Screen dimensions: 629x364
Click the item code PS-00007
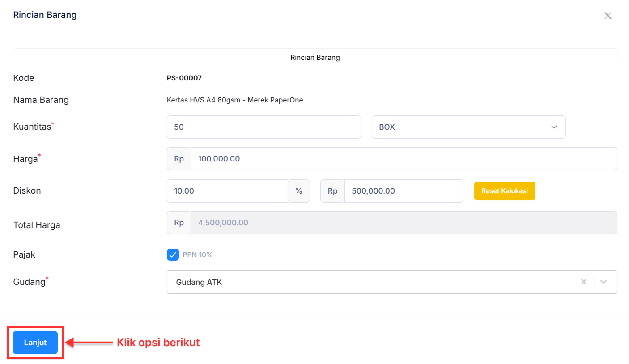[184, 78]
